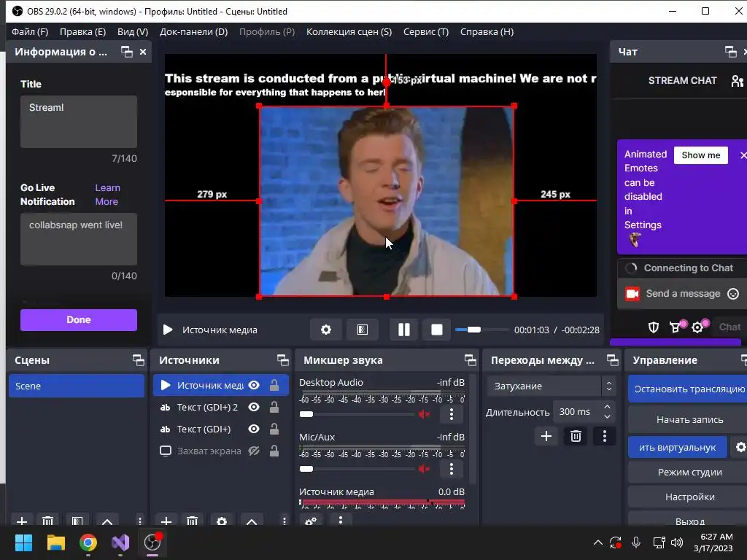
Task: Open Режим студии mode
Action: (x=688, y=472)
